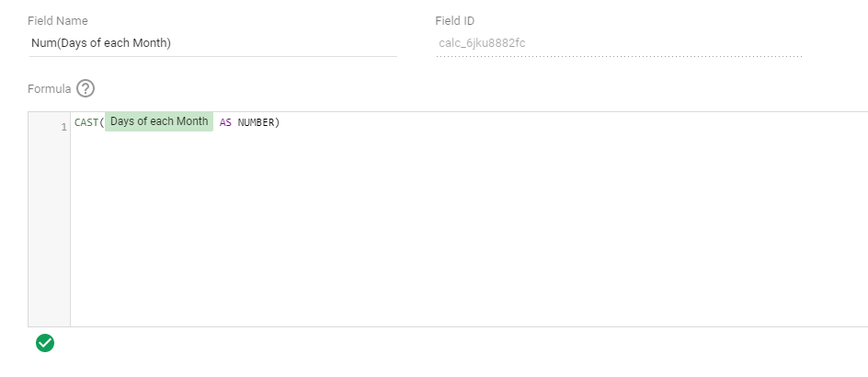The image size is (868, 377).
Task: Click the Field ID value calc_6jku8882fc
Action: [482, 42]
